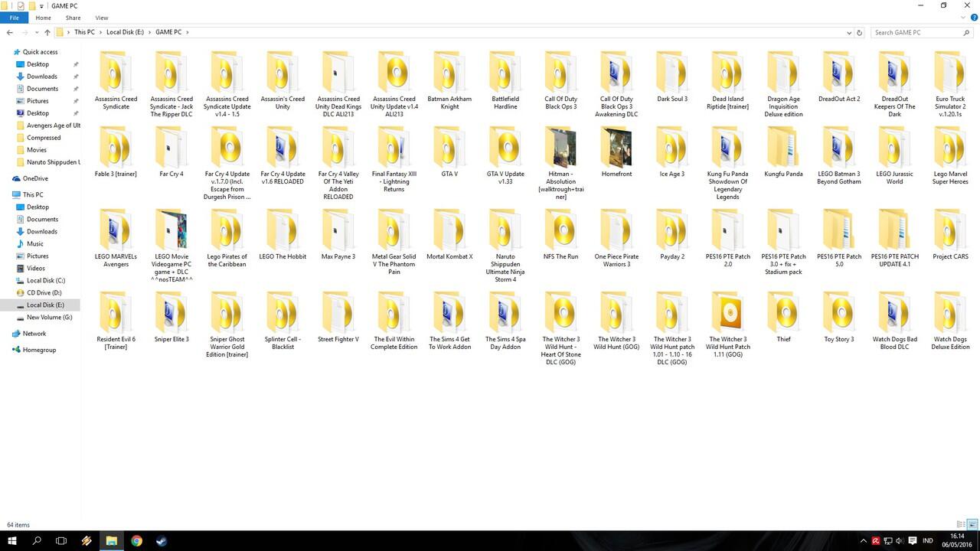Go up one folder level
The height and width of the screenshot is (551, 980).
(47, 32)
